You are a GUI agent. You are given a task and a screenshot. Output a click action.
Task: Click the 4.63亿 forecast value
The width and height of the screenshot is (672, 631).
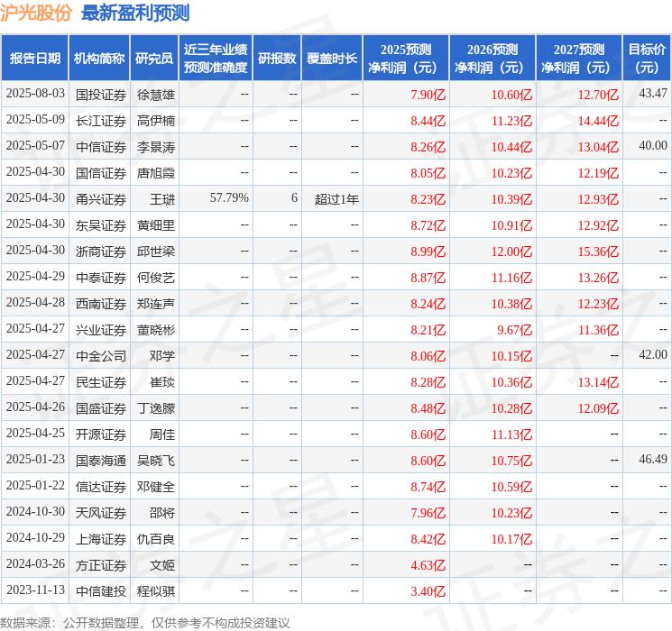point(428,565)
